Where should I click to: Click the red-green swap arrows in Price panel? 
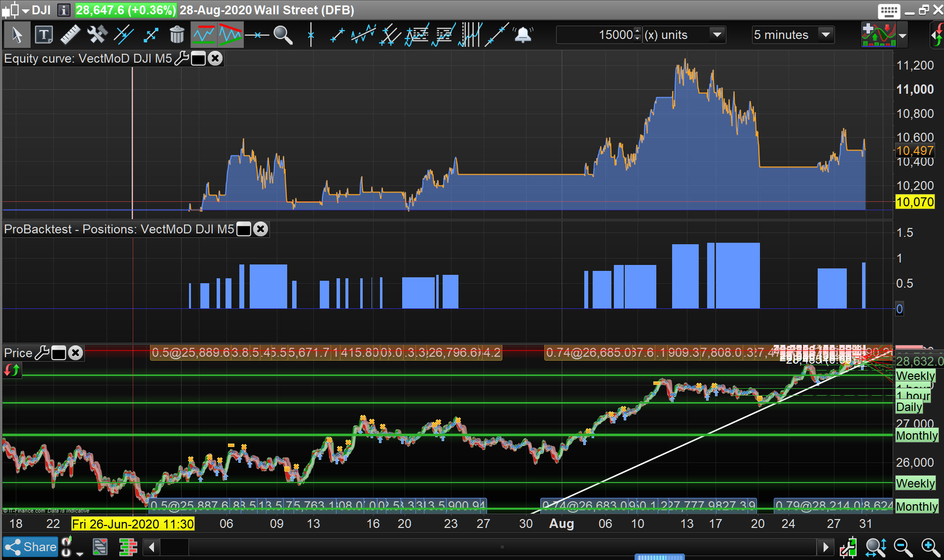click(11, 370)
